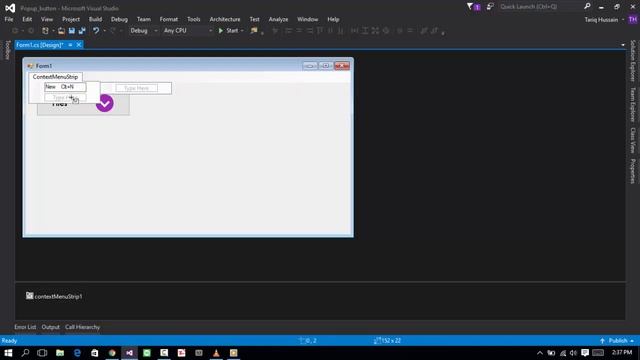This screenshot has height=360, width=640.
Task: Select the New Ctrl+N menu item
Action: [x=65, y=87]
